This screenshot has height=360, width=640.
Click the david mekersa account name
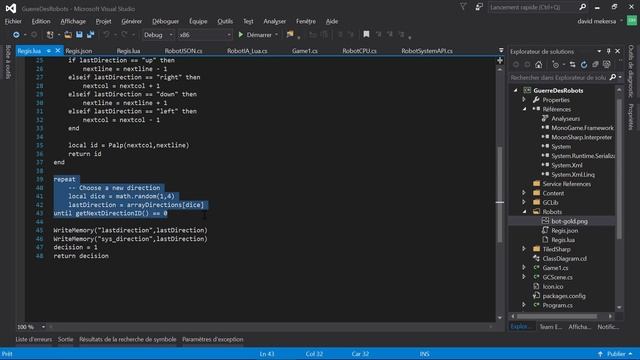[596, 21]
